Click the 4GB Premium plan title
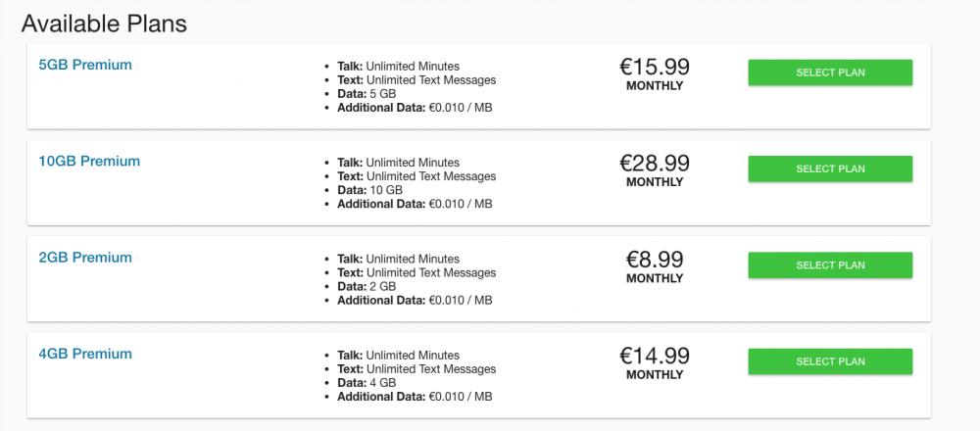Screen dimensions: 980x431 pos(84,354)
